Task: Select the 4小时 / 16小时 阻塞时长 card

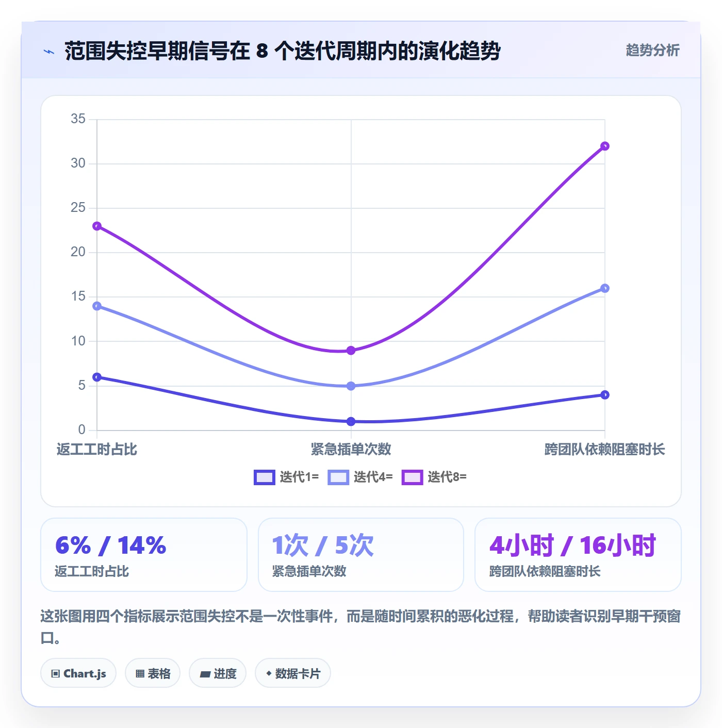Action: pyautogui.click(x=578, y=555)
